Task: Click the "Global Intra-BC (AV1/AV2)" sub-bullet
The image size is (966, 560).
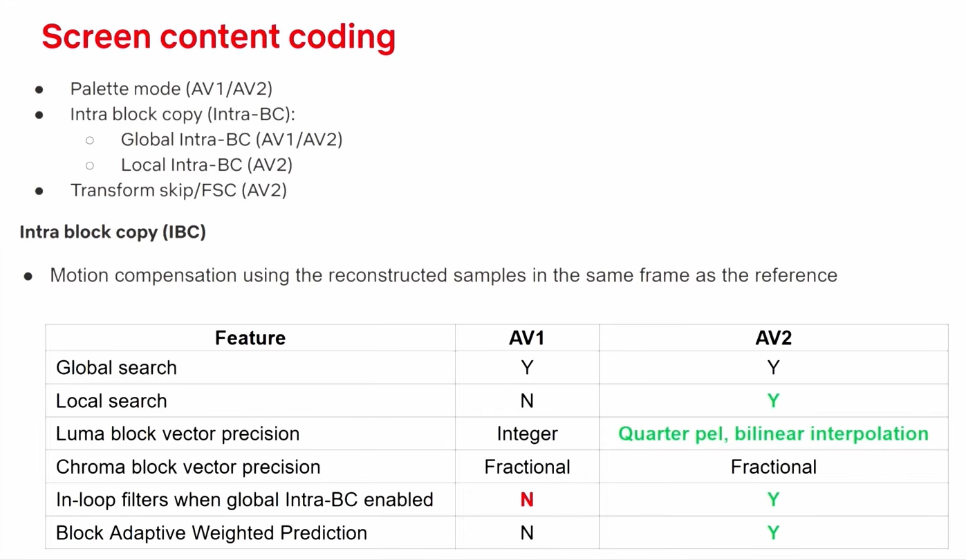Action: coord(232,140)
